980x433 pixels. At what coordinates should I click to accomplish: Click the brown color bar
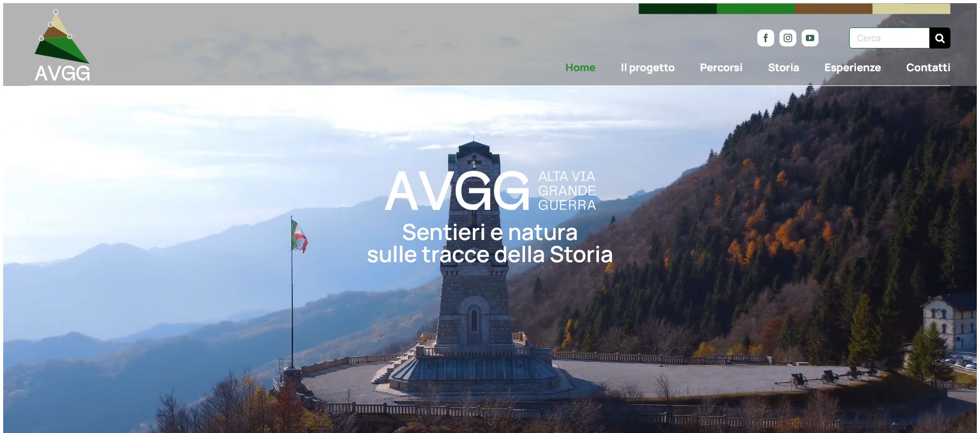833,9
